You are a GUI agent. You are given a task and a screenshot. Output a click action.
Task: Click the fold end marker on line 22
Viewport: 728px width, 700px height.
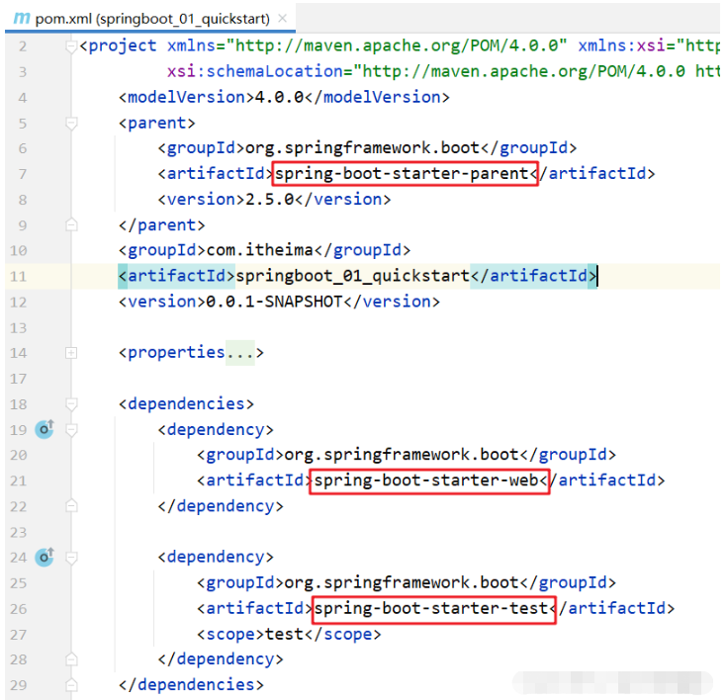point(71,506)
